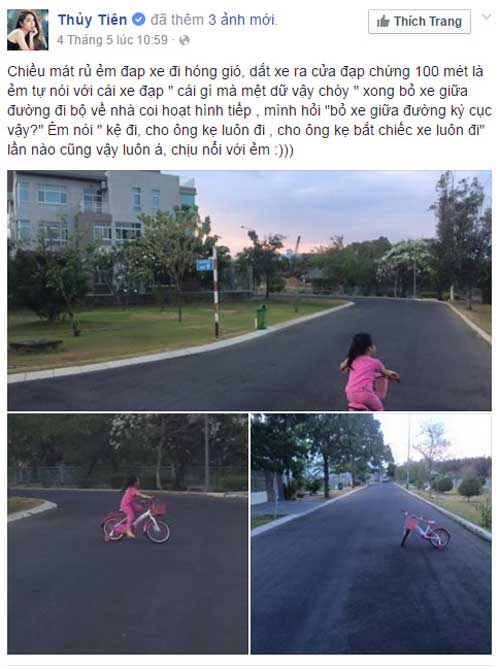Open Thủy Tiên's profile picture

28,30
